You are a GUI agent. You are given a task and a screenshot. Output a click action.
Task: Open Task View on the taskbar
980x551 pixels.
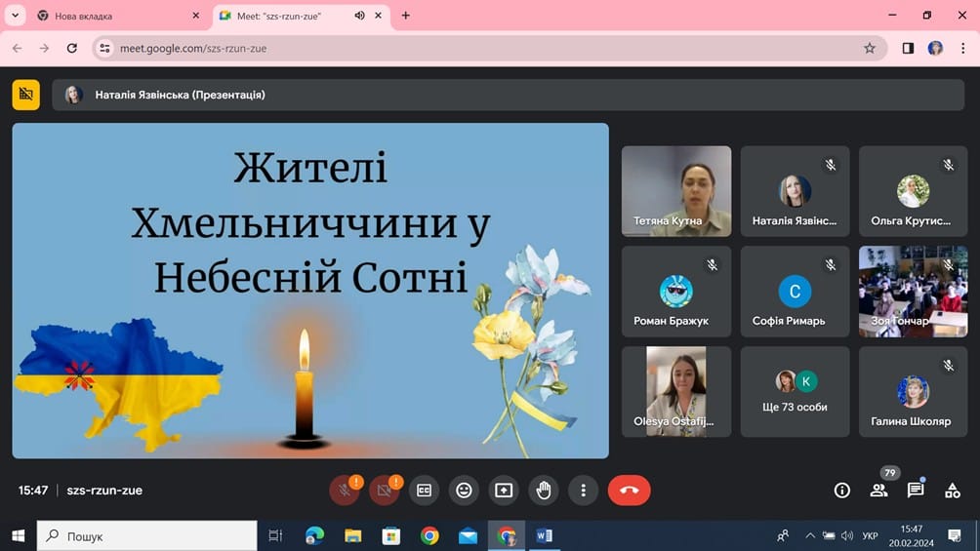coord(275,536)
